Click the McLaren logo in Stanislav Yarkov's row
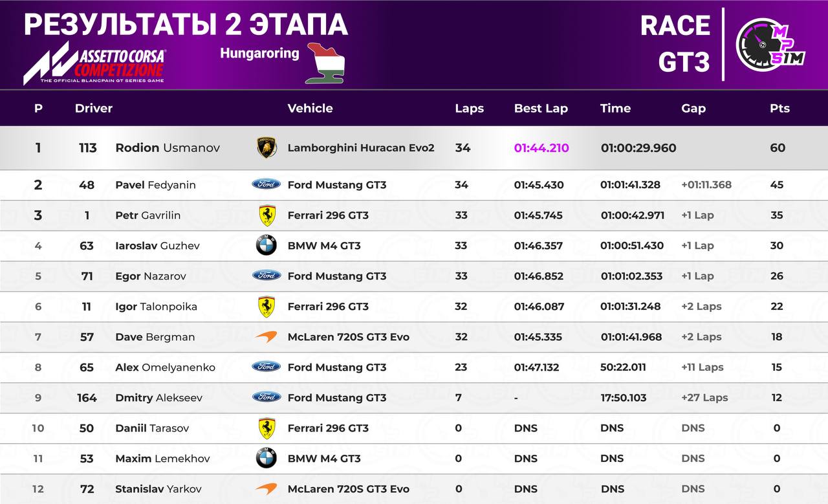The height and width of the screenshot is (504, 828). [x=267, y=488]
